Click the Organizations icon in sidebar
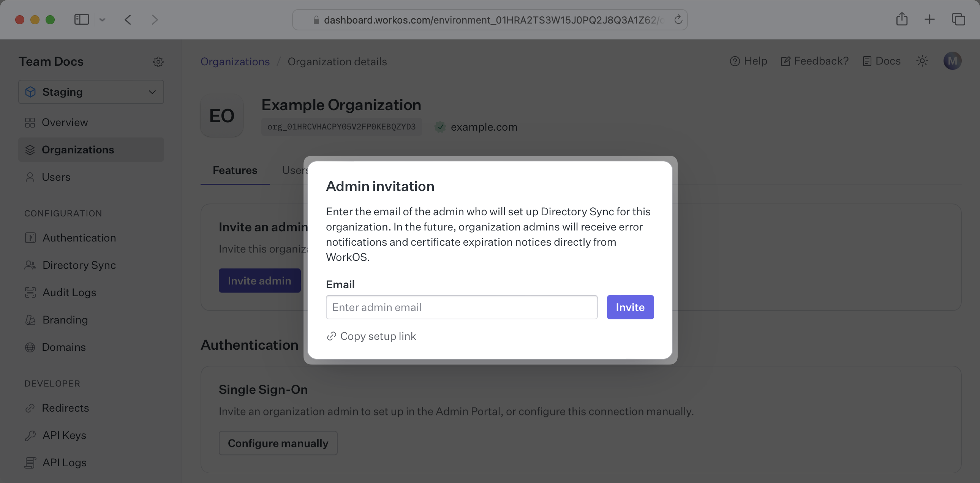980x483 pixels. 29,151
